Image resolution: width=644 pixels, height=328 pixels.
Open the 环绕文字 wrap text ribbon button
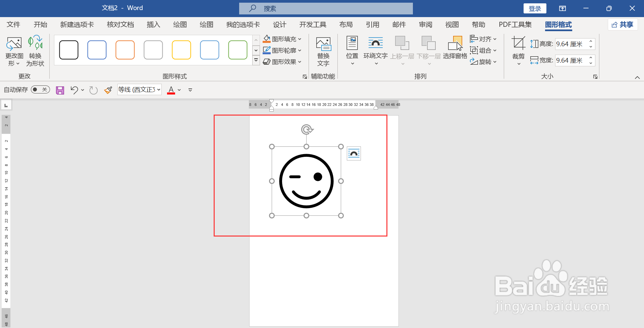tap(376, 51)
